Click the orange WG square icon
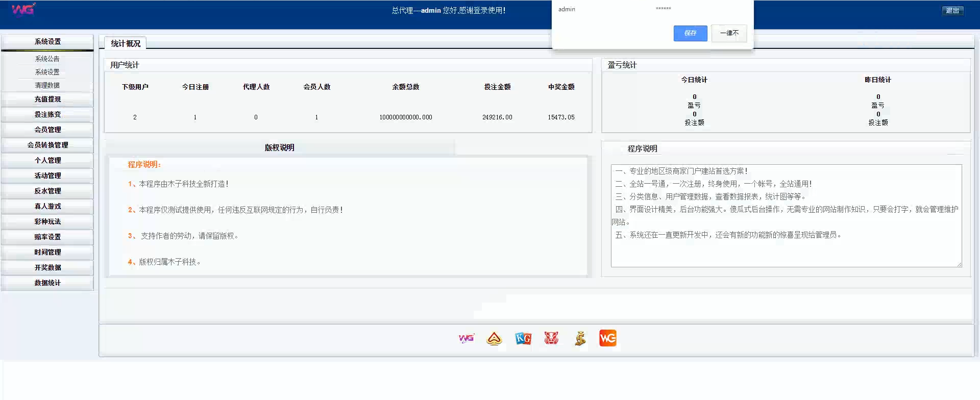Viewport: 980px width, 400px height. pos(608,338)
